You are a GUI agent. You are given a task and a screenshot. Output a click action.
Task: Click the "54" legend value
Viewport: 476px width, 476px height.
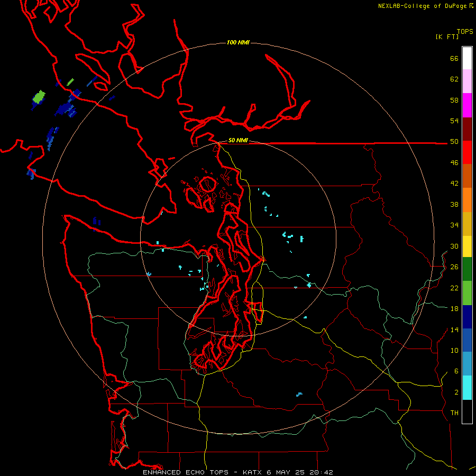click(454, 121)
